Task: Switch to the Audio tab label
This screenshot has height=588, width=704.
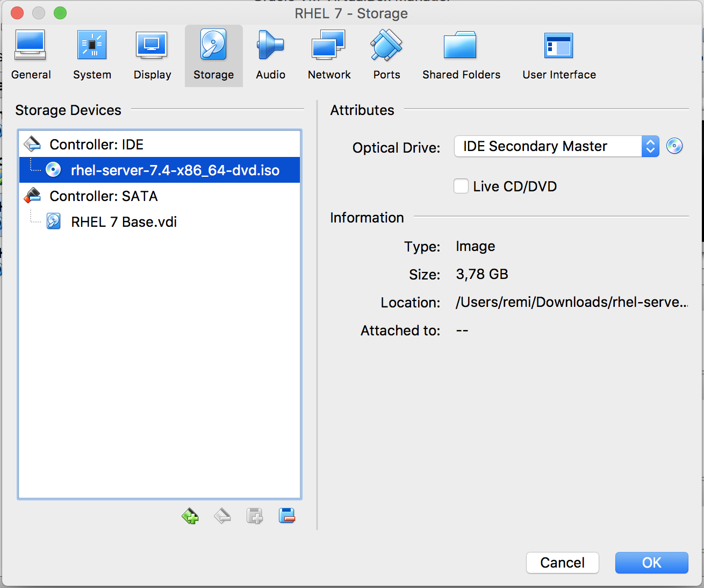Action: pos(271,75)
